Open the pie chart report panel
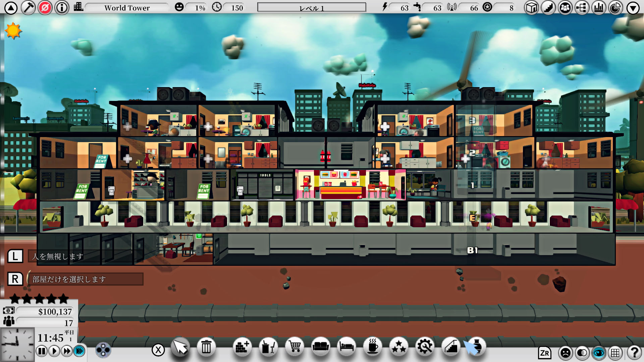The height and width of the screenshot is (362, 644). pyautogui.click(x=615, y=8)
